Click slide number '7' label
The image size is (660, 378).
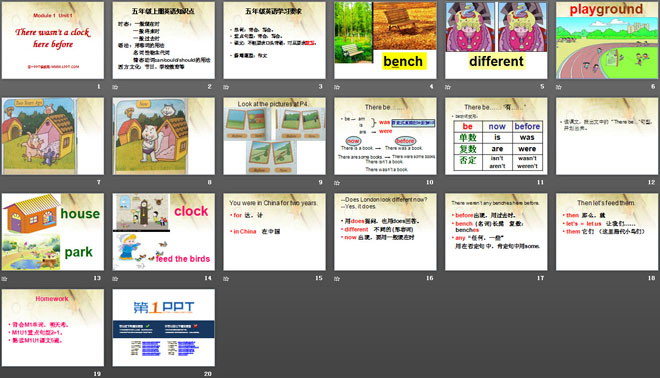(x=99, y=182)
